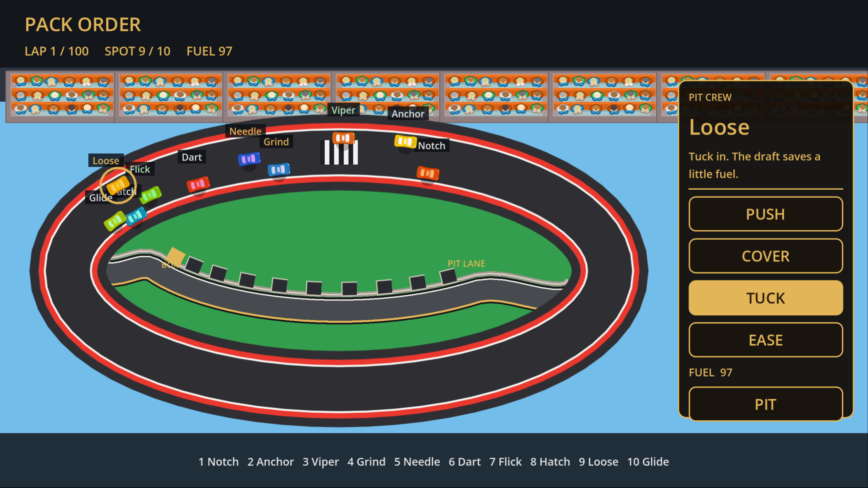The width and height of the screenshot is (868, 488).
Task: Click the red car below Dart label
Action: point(198,184)
